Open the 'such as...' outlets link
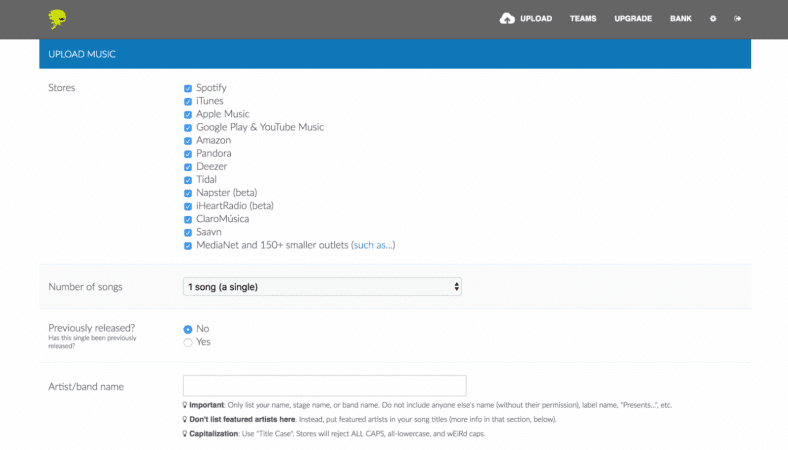This screenshot has height=450, width=788. [373, 245]
